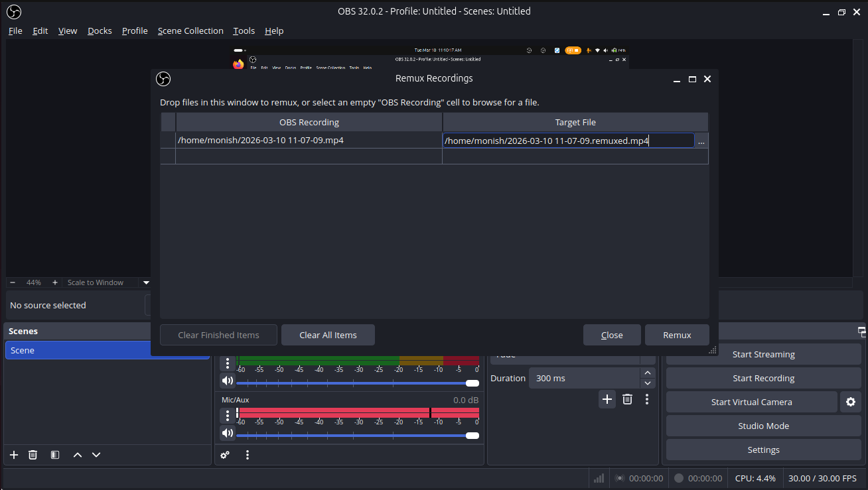Screen dimensions: 868x490
Task: Toggle Studio Mode
Action: click(763, 426)
